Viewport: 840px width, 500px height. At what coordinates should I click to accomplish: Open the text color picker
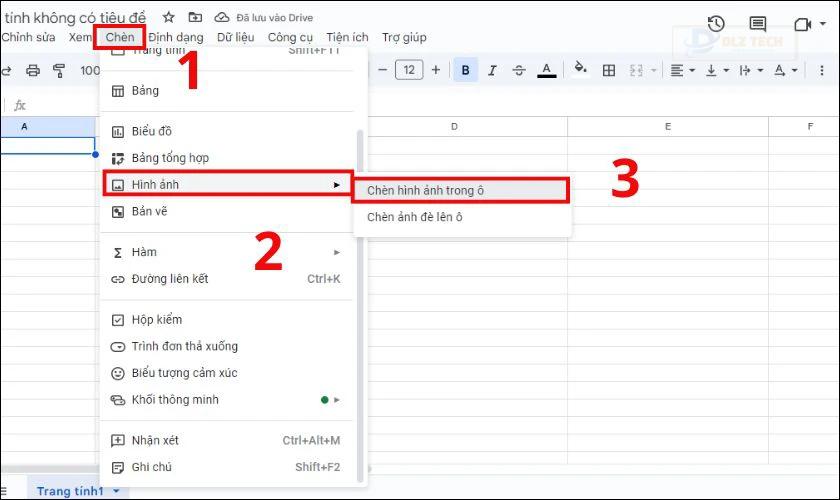[x=546, y=70]
